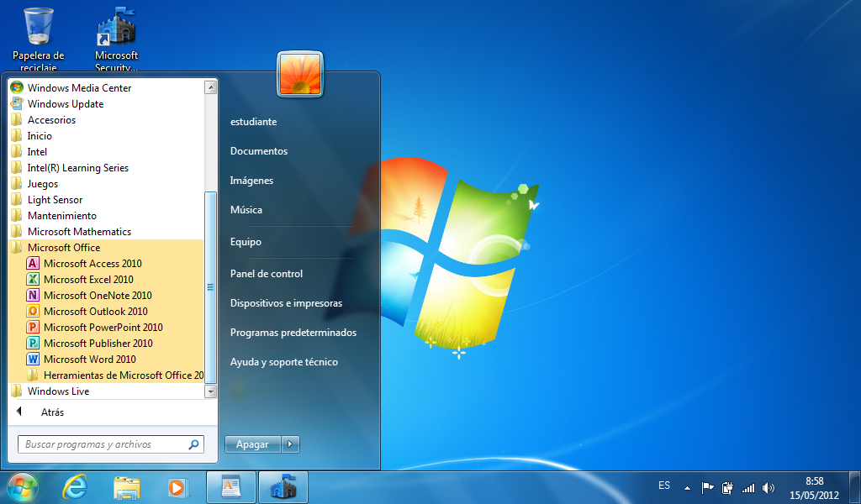Open Windows Media Player from the taskbar
This screenshot has height=504, width=861.
click(178, 486)
